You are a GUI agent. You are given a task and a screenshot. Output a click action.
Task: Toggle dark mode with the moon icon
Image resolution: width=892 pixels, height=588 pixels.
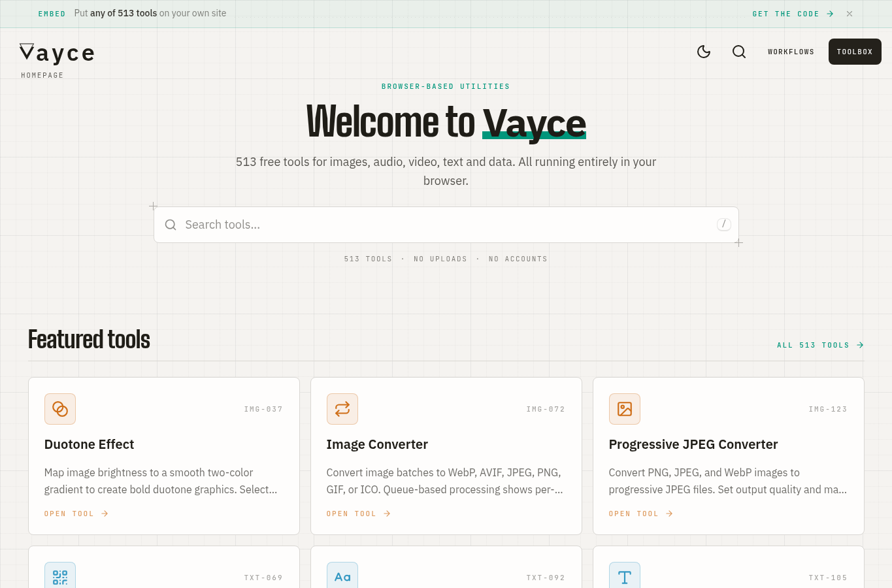pos(704,52)
